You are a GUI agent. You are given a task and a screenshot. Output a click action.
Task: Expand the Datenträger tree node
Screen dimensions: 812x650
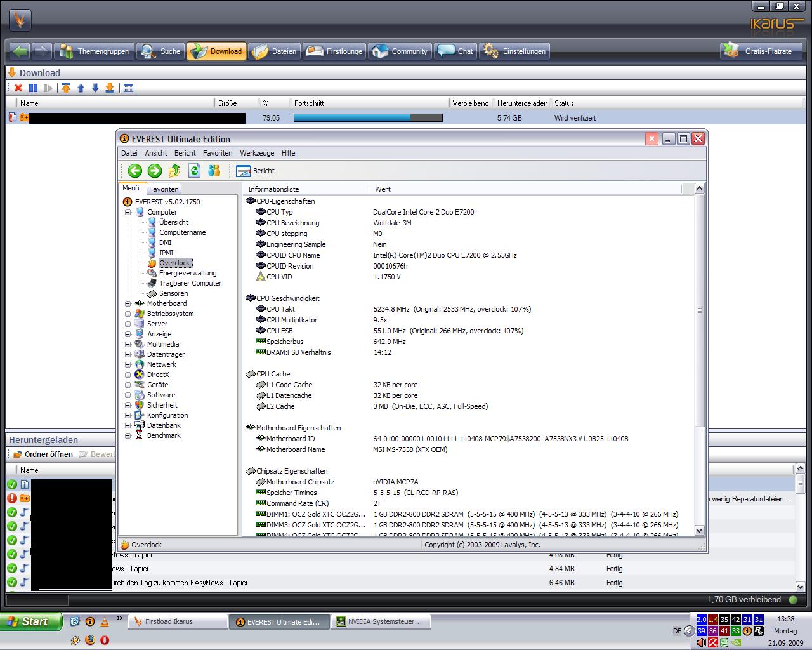[128, 354]
